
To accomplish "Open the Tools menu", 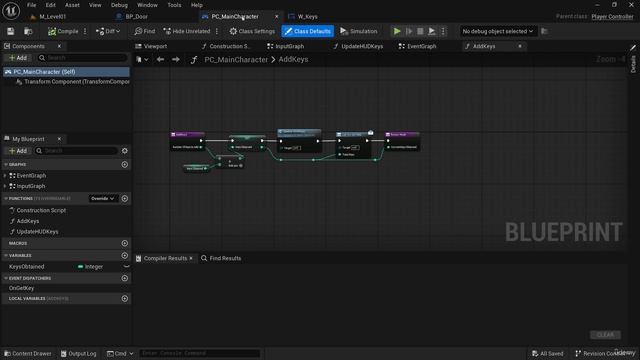I will pos(174,5).
